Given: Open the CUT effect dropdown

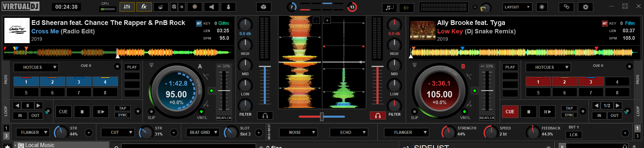Looking at the screenshot, I should coord(118,132).
